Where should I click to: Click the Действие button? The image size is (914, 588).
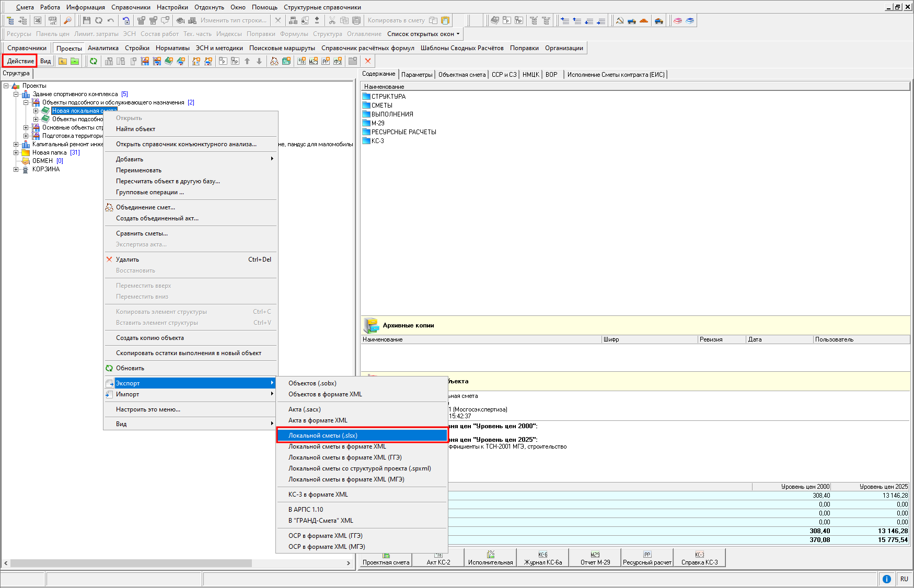click(20, 61)
